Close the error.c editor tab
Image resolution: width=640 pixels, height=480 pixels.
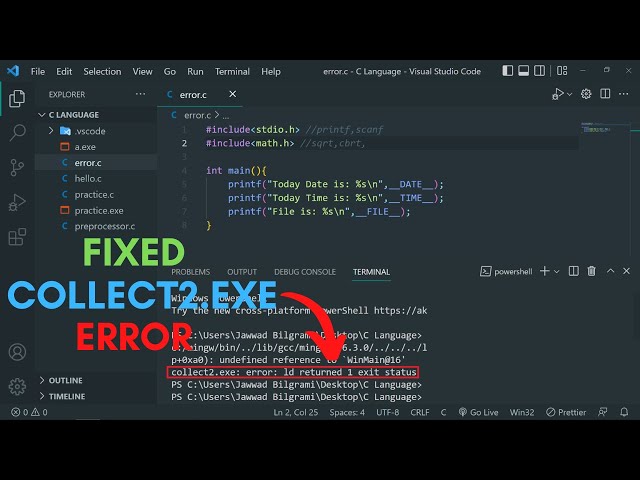(x=232, y=94)
